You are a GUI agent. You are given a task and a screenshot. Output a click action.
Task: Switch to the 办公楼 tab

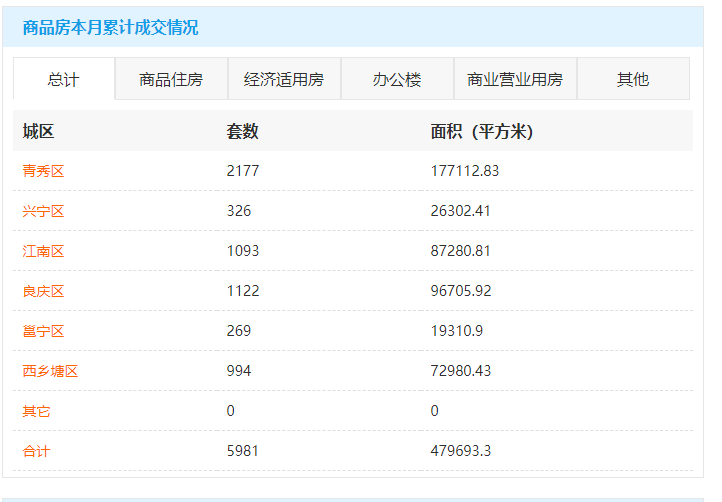[x=397, y=79]
